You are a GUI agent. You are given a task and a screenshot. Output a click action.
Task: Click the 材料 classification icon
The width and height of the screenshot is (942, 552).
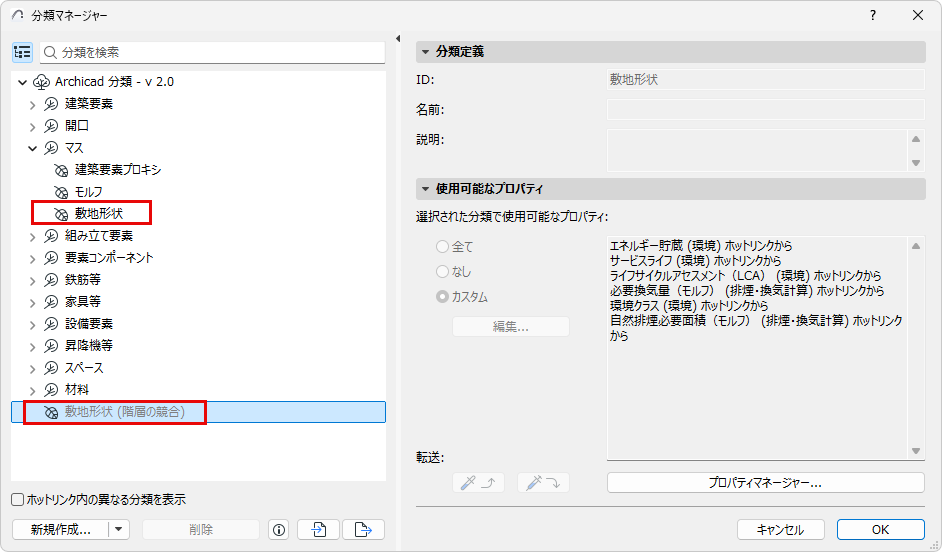[x=51, y=390]
